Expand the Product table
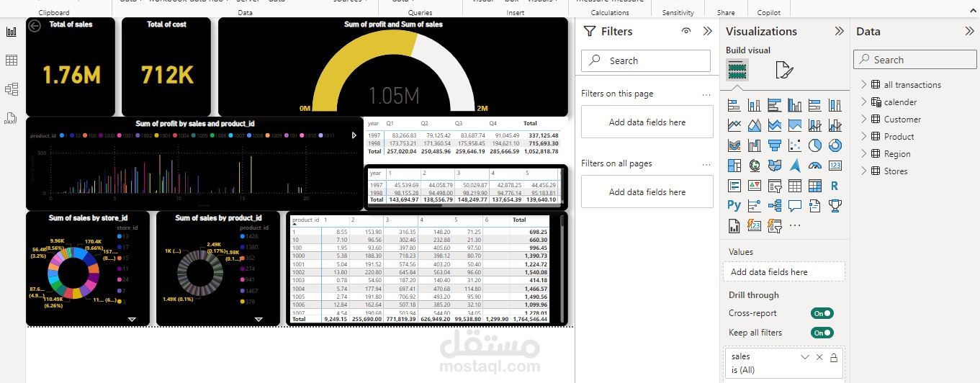 [864, 136]
